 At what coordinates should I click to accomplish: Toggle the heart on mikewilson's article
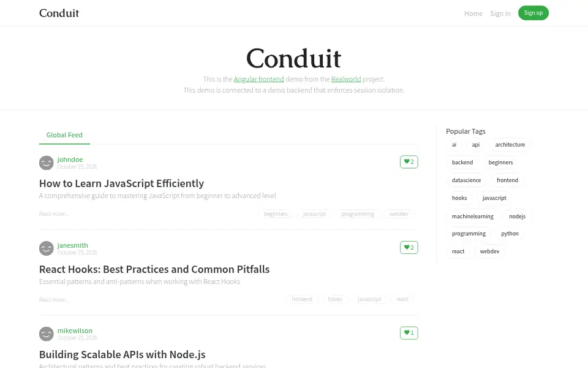(x=409, y=332)
